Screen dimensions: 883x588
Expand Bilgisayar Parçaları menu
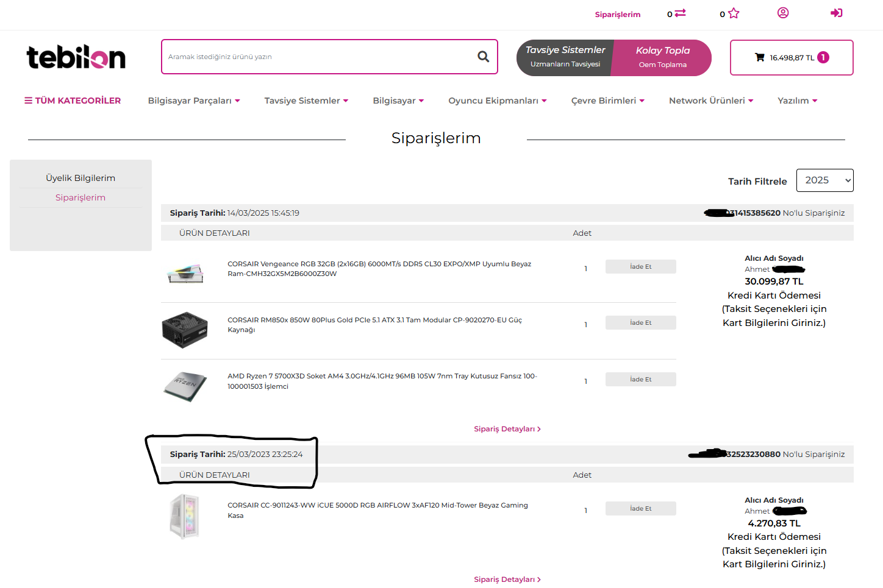pyautogui.click(x=194, y=101)
